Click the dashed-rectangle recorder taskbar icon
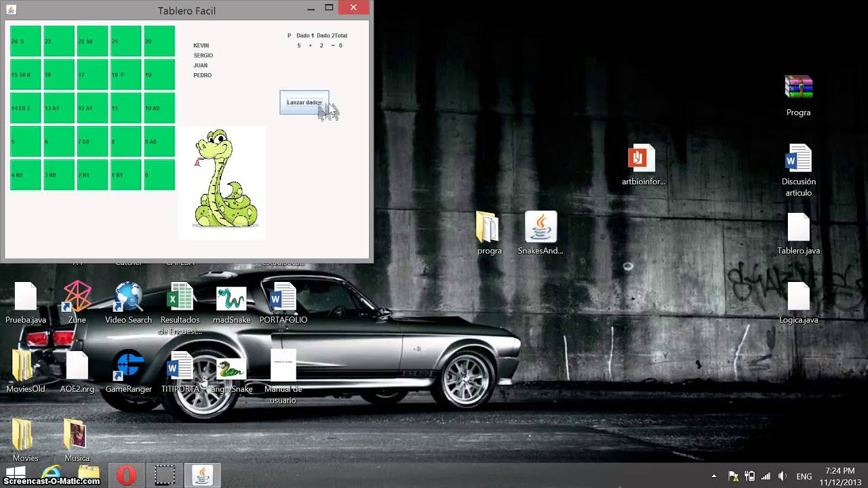 [164, 475]
